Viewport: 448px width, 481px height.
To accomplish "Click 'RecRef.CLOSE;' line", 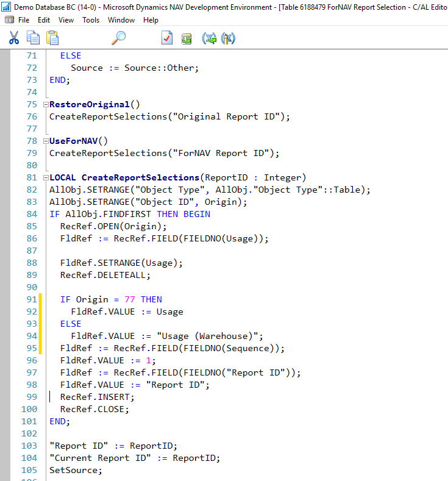I will (94, 409).
